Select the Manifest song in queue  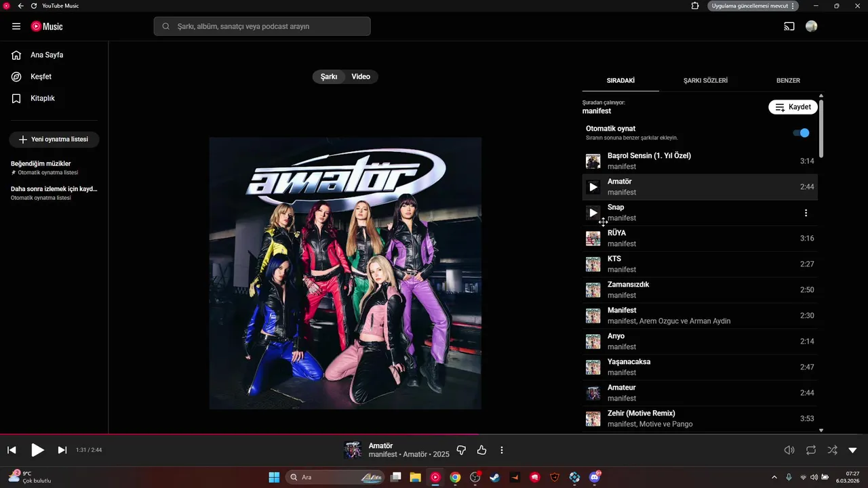point(700,316)
